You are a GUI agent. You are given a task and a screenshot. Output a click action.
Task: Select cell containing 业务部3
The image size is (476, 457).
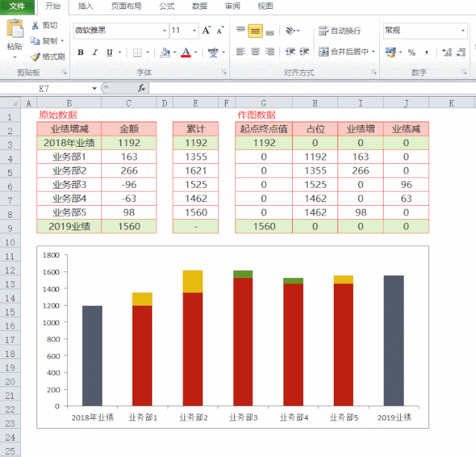click(69, 184)
